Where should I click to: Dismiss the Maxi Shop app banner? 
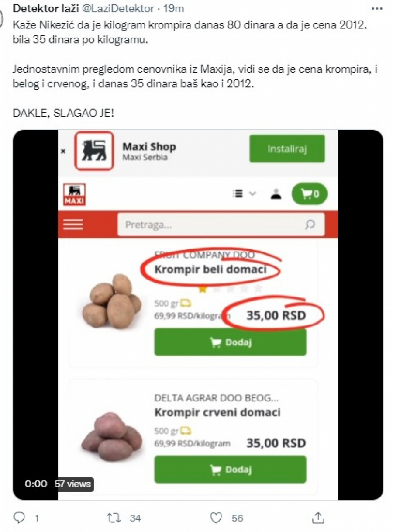[x=63, y=151]
